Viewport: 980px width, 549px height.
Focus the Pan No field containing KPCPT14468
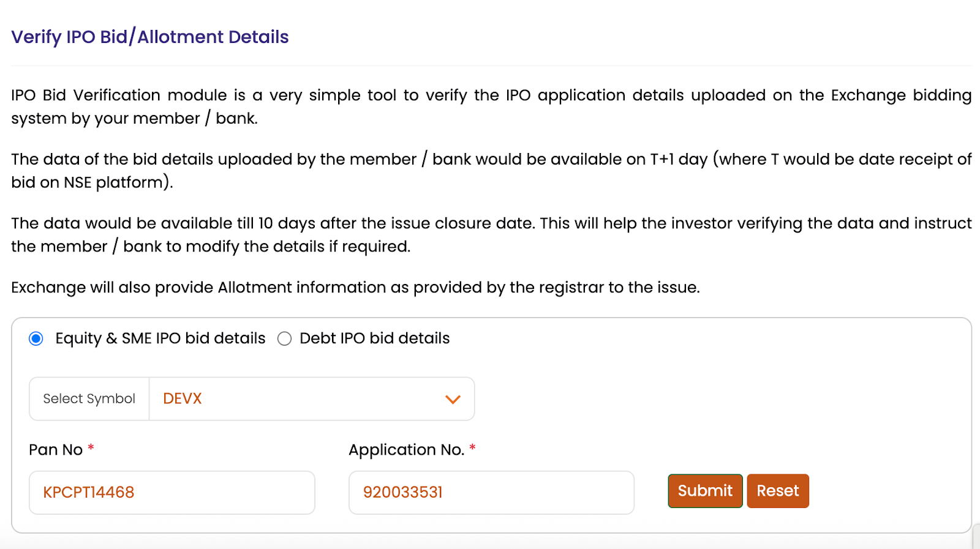171,493
